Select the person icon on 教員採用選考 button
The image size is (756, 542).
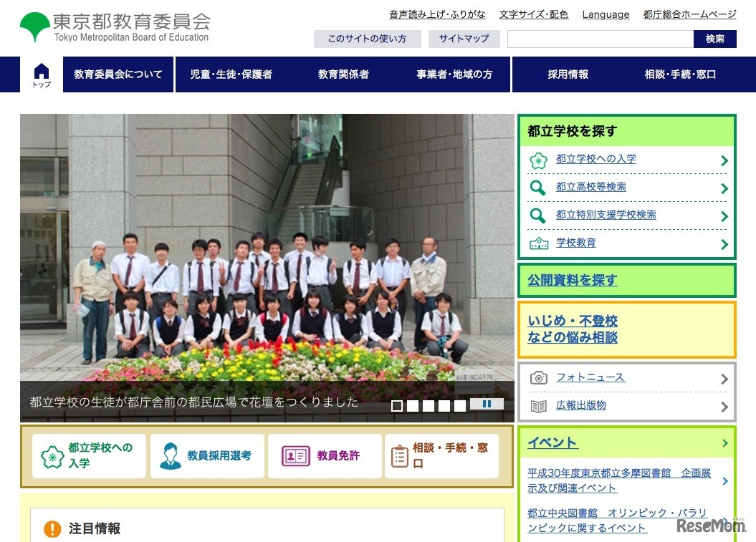171,455
